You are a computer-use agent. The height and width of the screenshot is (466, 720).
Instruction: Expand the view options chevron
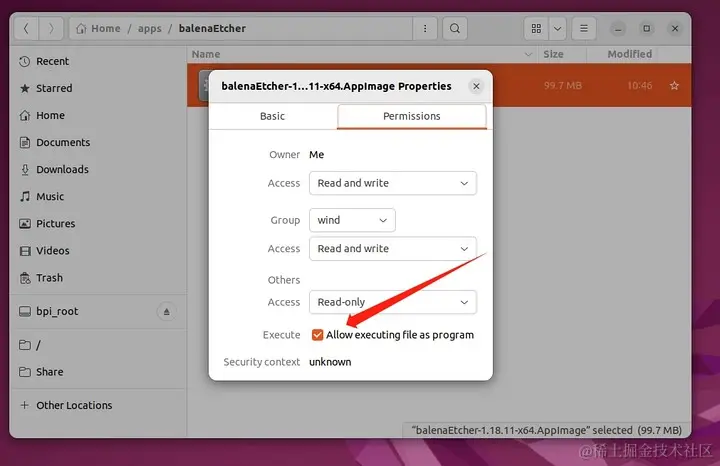[x=557, y=28]
